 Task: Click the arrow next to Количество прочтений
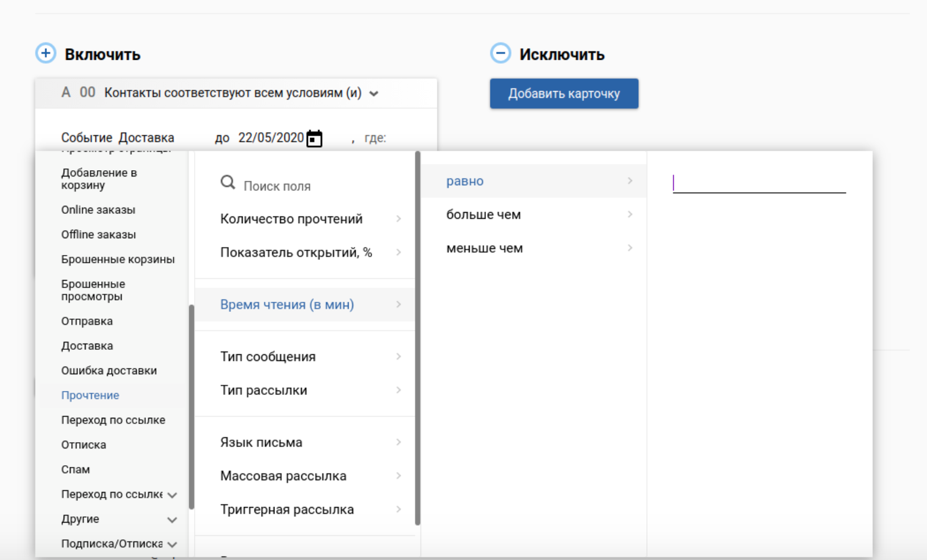(398, 219)
